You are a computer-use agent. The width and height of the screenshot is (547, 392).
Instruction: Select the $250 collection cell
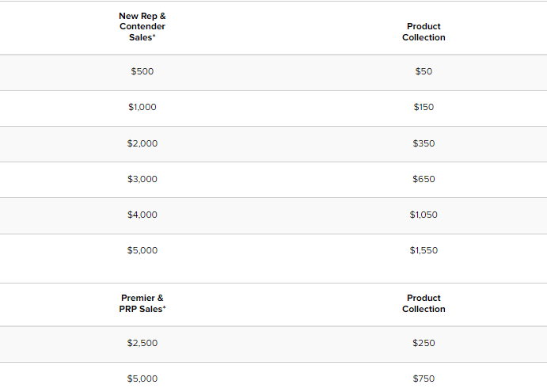[424, 343]
